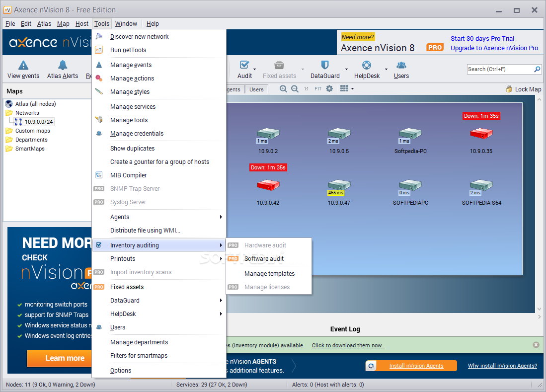Select the SOFTPEDIAPC host icon
Image resolution: width=546 pixels, height=392 pixels.
[410, 185]
